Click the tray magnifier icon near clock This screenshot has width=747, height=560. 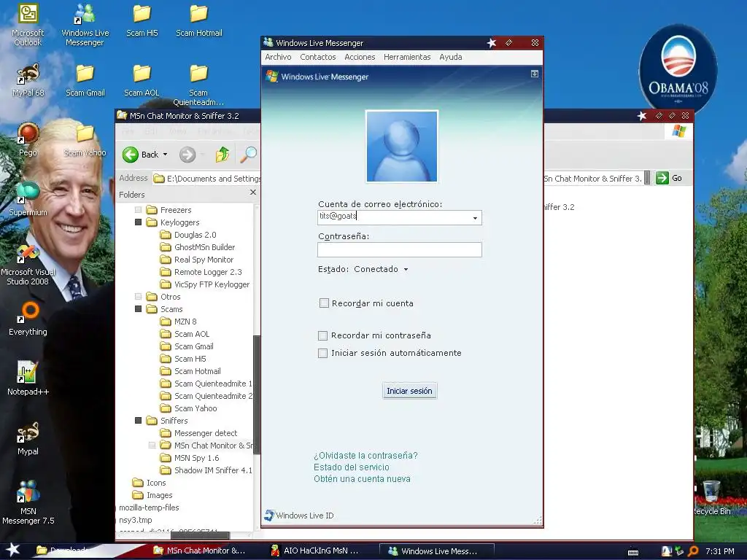click(693, 551)
